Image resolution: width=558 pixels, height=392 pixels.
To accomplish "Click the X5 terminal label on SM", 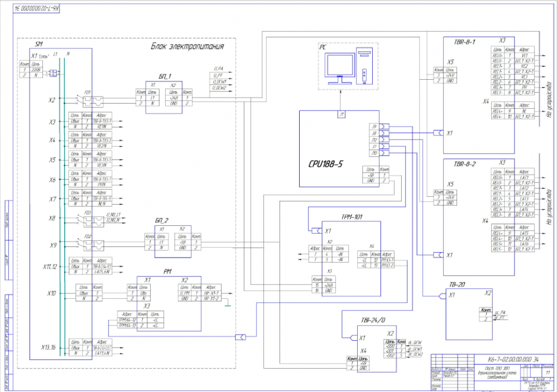I will (x=52, y=159).
